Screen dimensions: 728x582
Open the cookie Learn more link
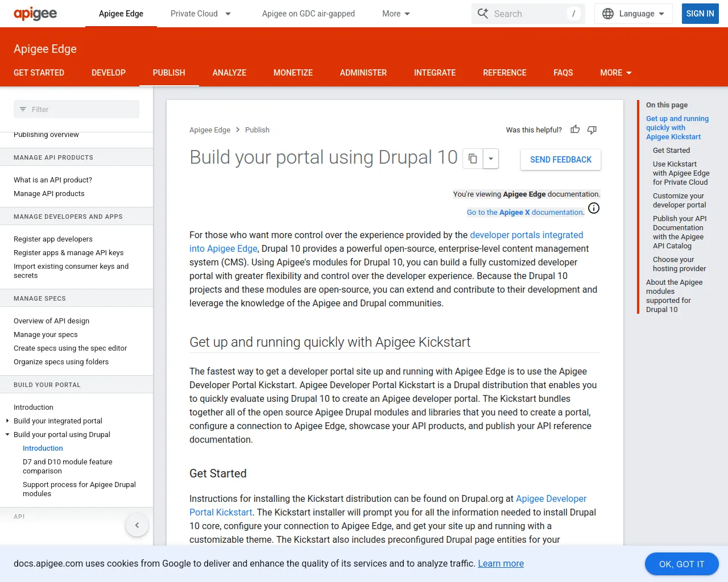500,563
